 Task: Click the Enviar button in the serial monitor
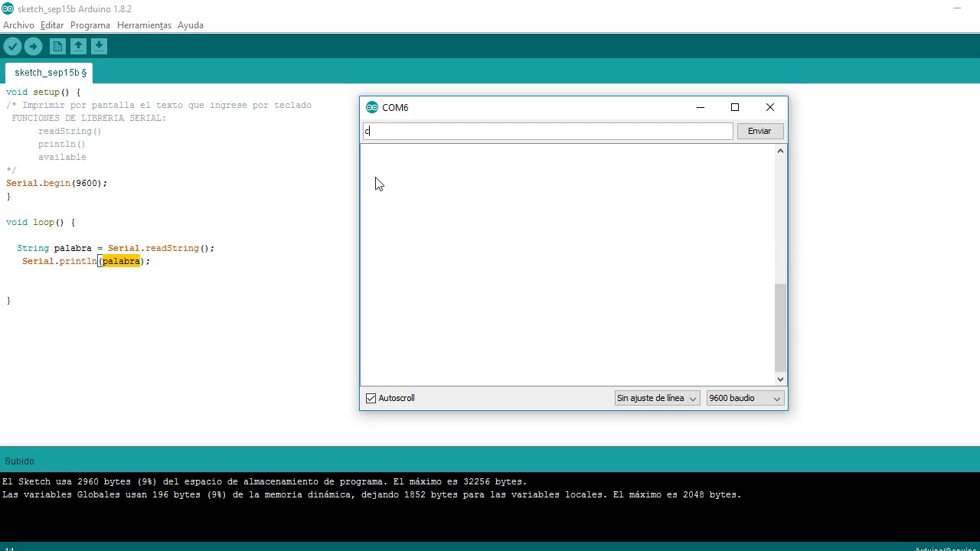pyautogui.click(x=759, y=131)
